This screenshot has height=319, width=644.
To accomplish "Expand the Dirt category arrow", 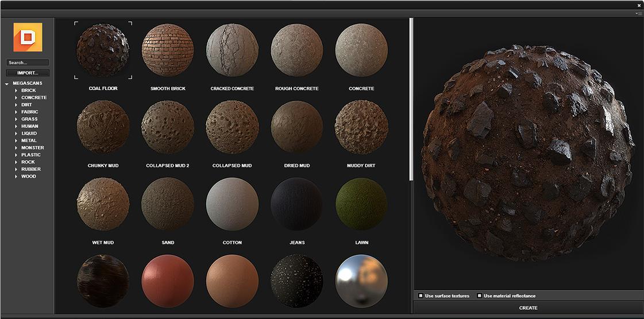I will point(16,105).
